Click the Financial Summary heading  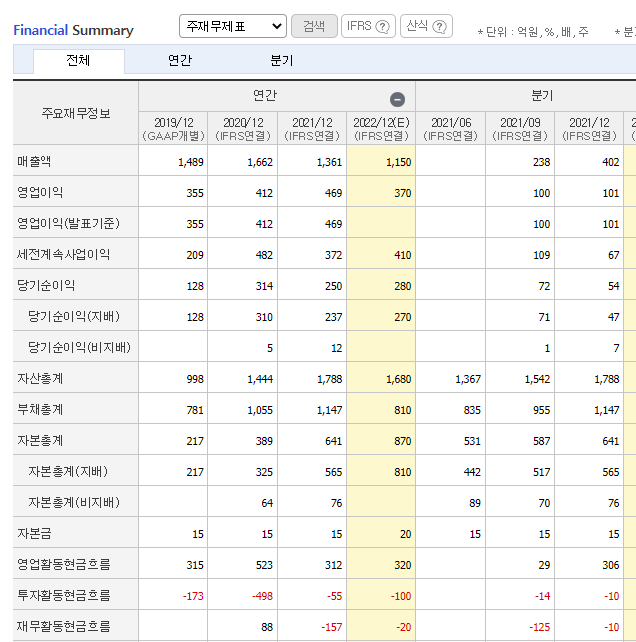tap(73, 30)
